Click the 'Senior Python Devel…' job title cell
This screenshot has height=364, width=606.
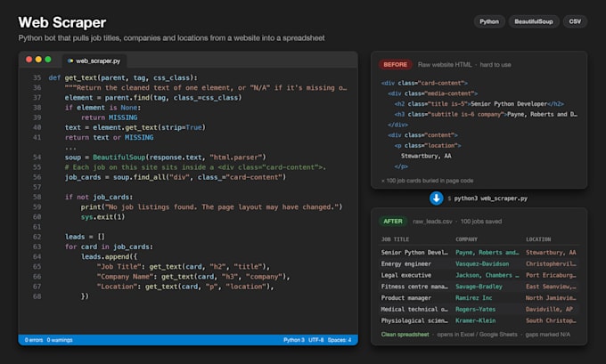[x=414, y=253]
